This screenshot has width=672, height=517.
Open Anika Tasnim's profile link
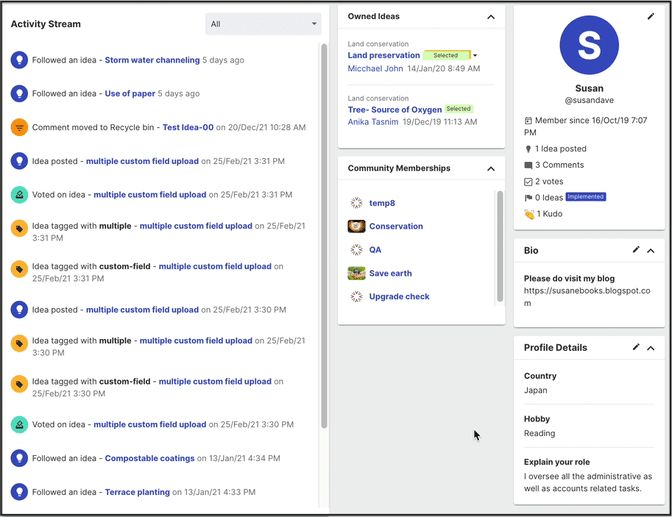(373, 122)
